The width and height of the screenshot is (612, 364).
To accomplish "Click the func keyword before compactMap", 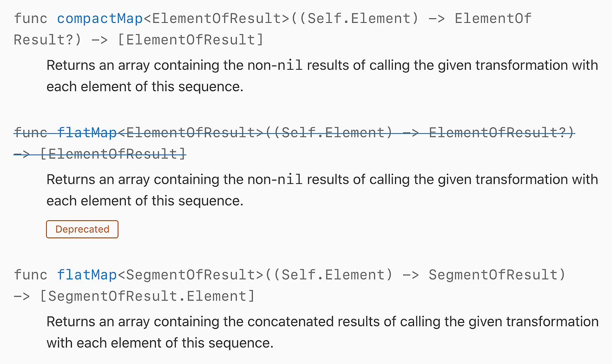I will pyautogui.click(x=31, y=19).
